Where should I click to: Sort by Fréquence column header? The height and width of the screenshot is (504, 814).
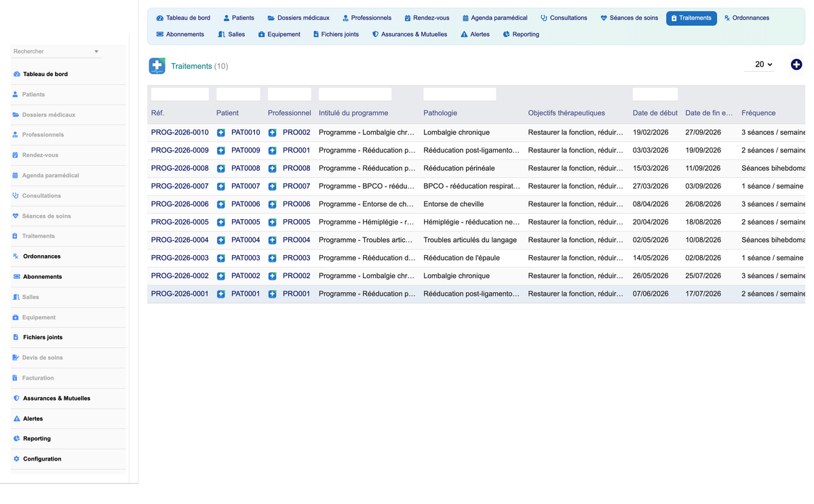click(x=758, y=113)
